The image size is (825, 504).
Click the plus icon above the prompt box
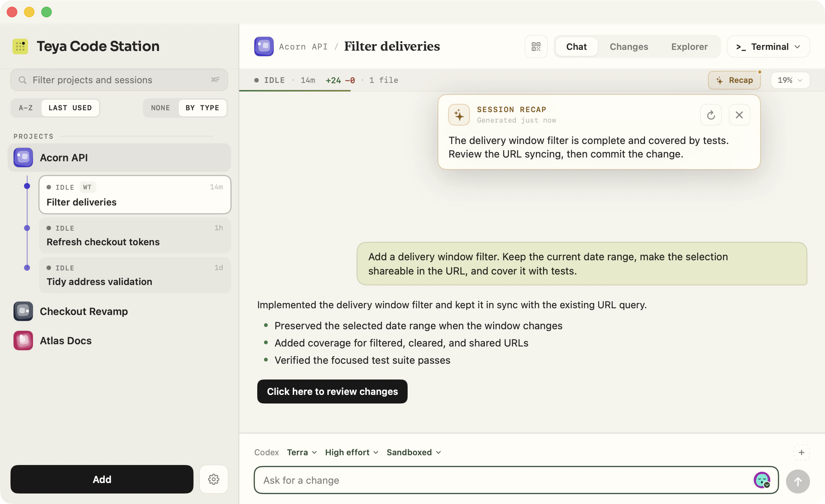(802, 452)
